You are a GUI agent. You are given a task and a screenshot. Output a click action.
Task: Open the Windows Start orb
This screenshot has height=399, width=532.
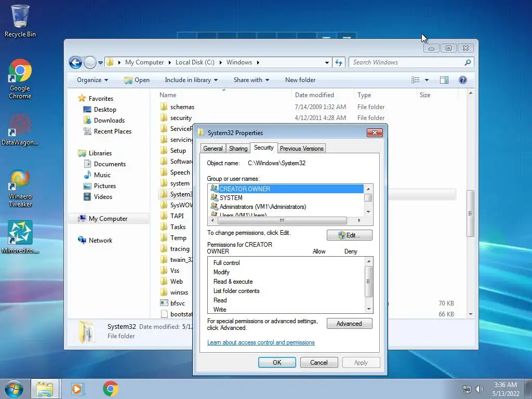[14, 389]
